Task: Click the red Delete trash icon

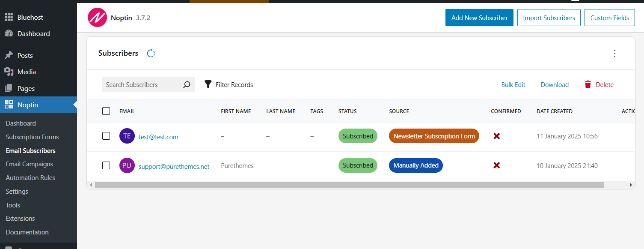Action: point(588,84)
